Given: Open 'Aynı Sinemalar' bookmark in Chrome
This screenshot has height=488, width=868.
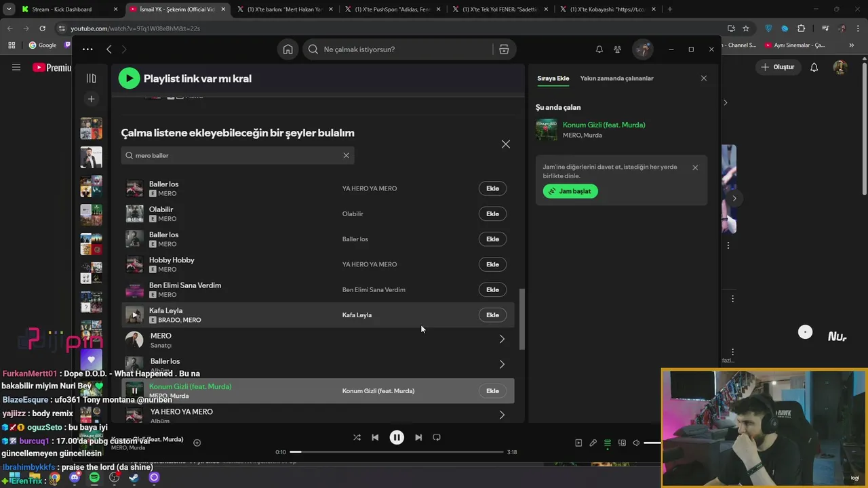Looking at the screenshot, I should pos(795,45).
